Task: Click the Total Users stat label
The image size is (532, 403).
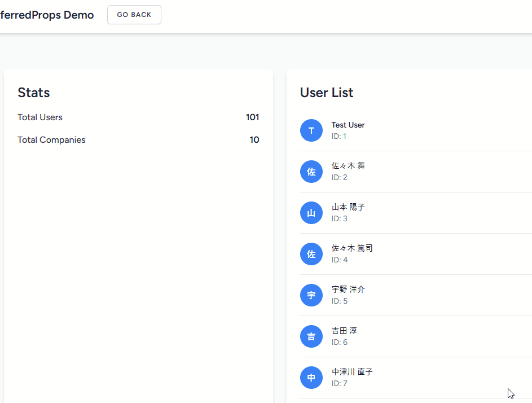Action: pyautogui.click(x=40, y=117)
